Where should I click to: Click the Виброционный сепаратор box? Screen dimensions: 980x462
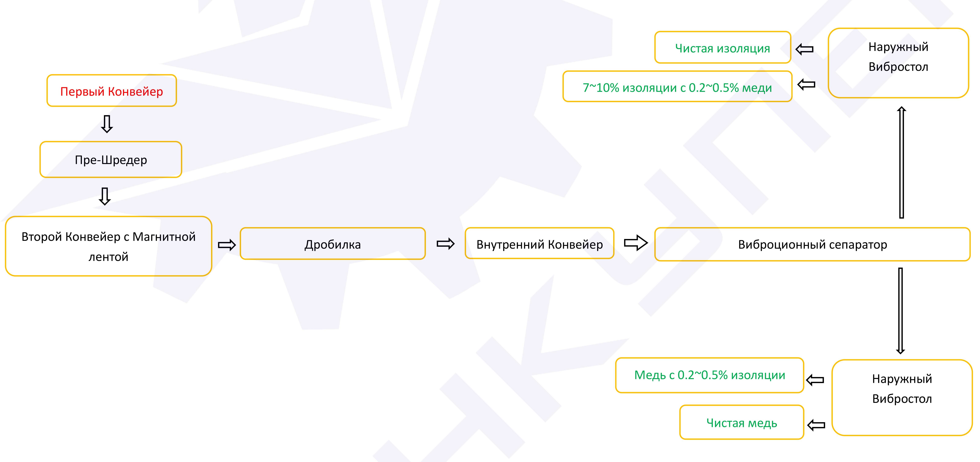click(812, 244)
